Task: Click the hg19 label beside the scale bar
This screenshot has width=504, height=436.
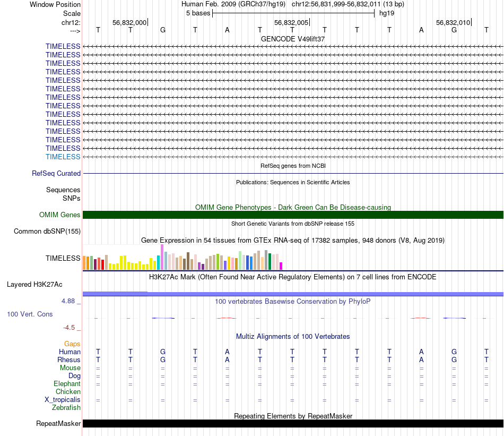Action: point(387,13)
